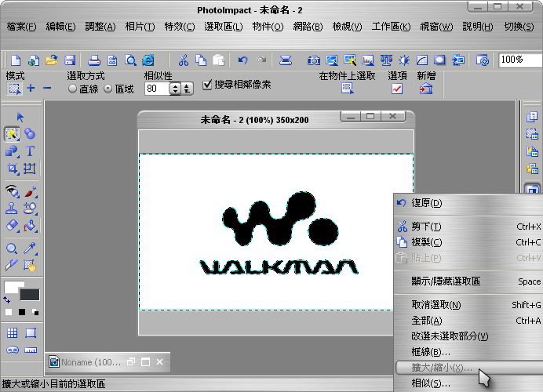Choose 框線(B)... in context menu
The image size is (543, 392).
click(469, 352)
